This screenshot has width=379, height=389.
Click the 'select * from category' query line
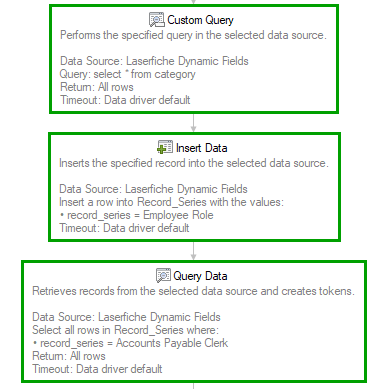point(128,74)
